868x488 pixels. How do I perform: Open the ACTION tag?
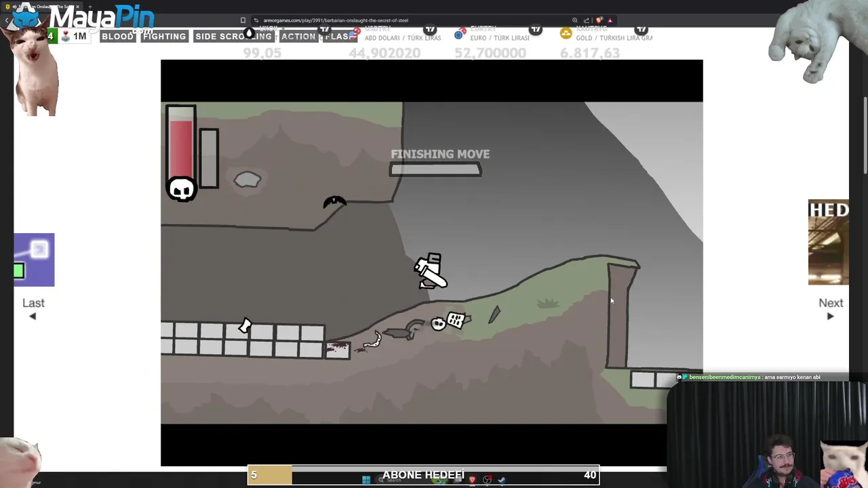point(298,37)
